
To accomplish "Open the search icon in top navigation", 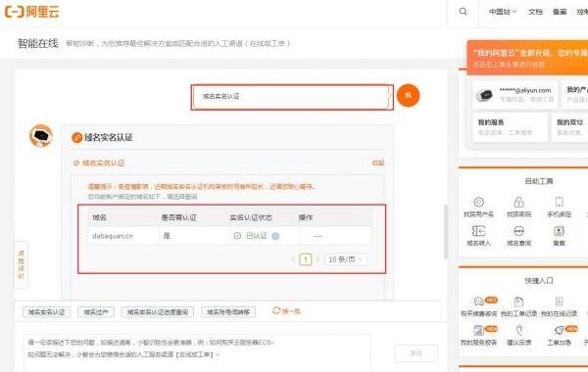I will (464, 11).
